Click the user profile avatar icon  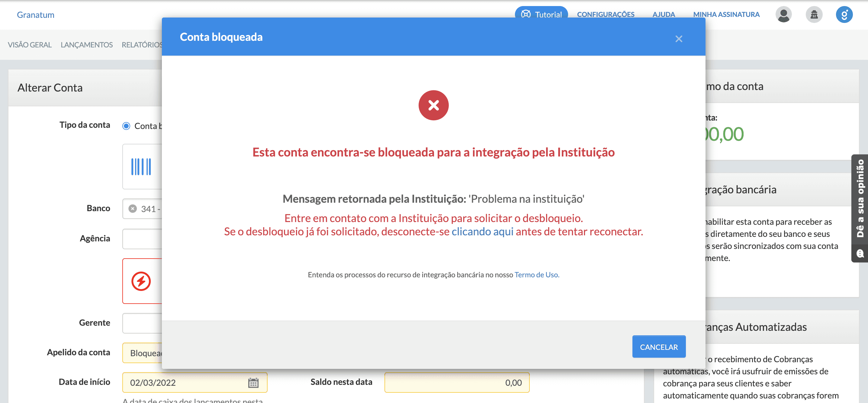[784, 14]
